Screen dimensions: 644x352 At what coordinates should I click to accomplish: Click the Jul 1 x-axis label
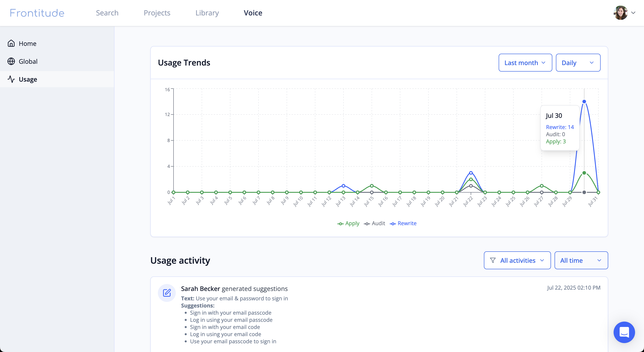point(171,201)
